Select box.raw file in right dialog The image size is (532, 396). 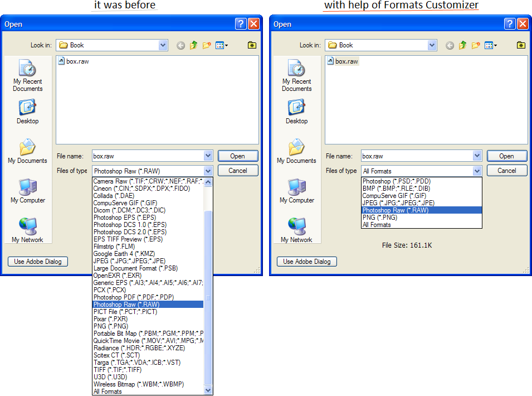coord(346,61)
